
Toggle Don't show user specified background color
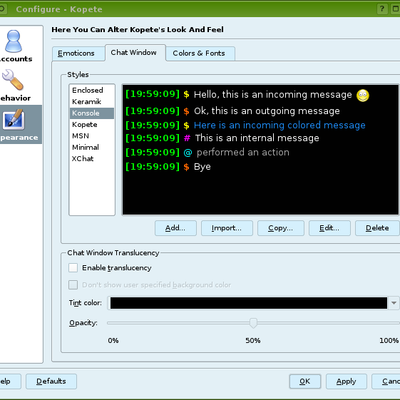(73, 285)
